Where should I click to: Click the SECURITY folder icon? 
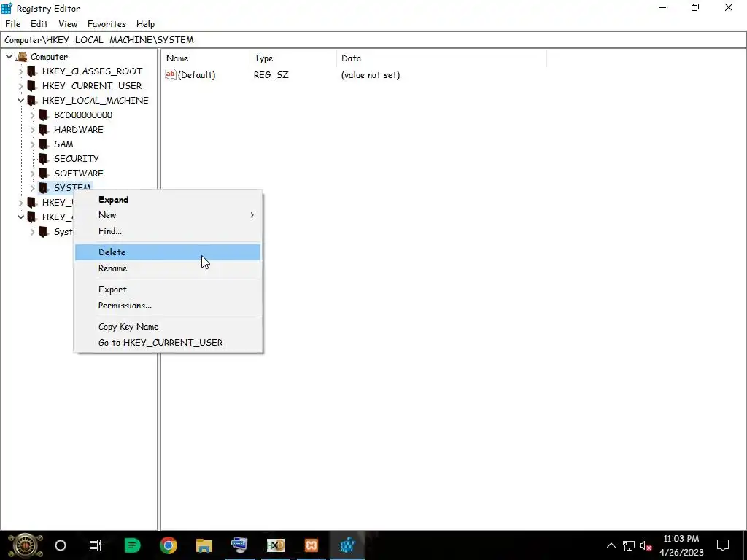tap(44, 158)
